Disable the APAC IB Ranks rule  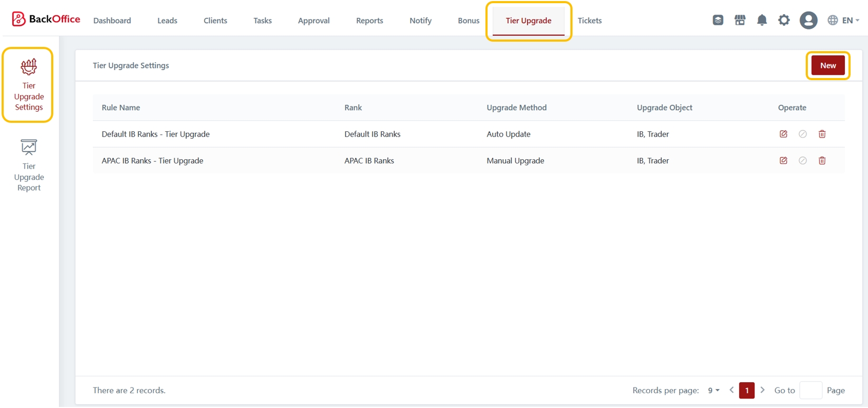pyautogui.click(x=803, y=161)
